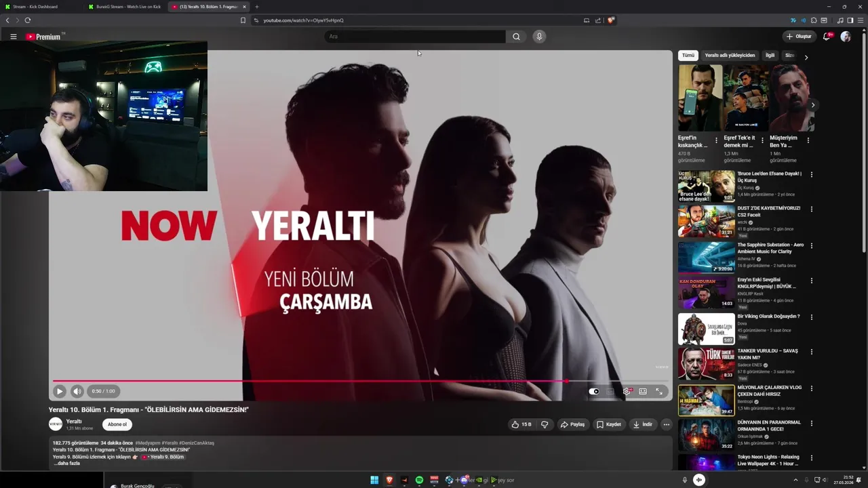Open MİLYONLAR ÇALARKEN VLOG thumbnail
Viewport: 868px width, 488px height.
click(707, 400)
